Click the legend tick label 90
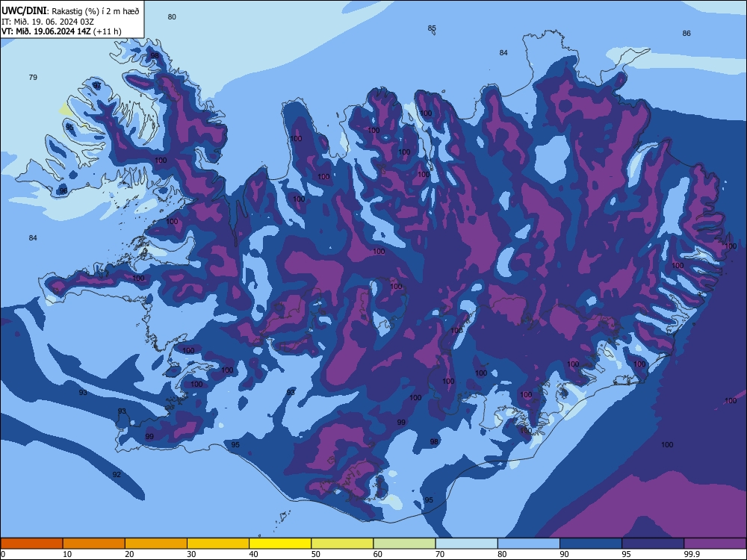 click(565, 554)
